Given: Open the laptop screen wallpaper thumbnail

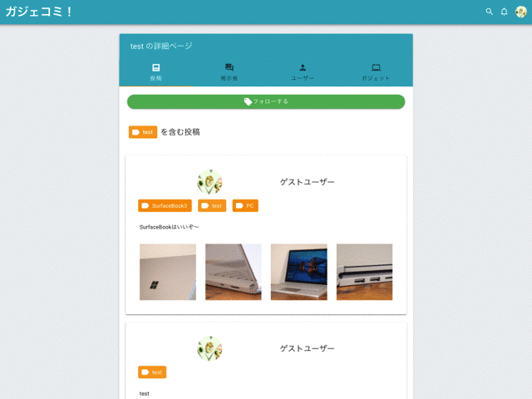Looking at the screenshot, I should (299, 272).
